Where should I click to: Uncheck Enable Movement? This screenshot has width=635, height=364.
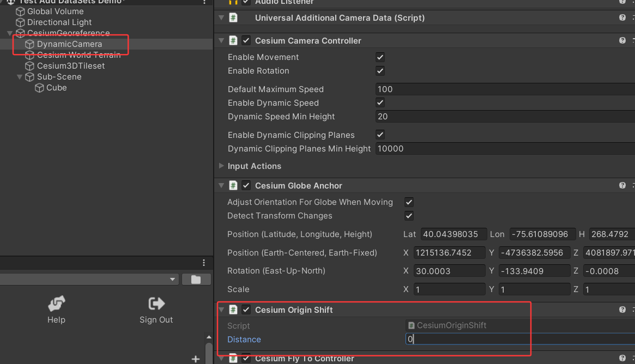[380, 58]
